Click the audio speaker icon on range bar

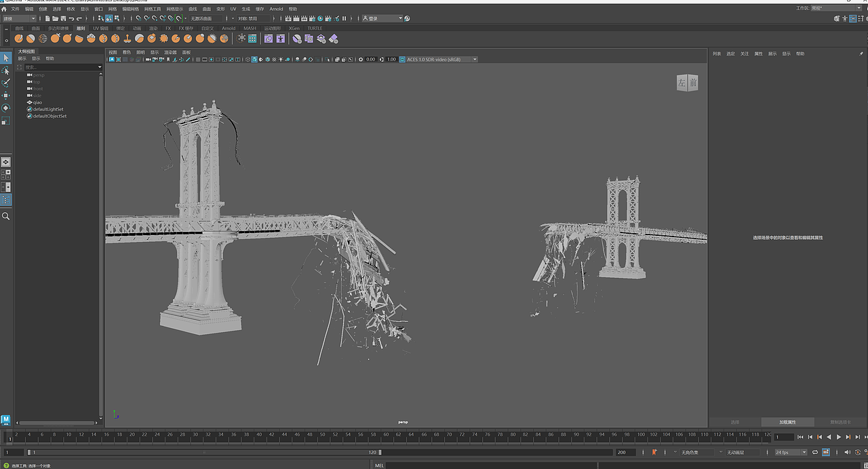(x=848, y=452)
